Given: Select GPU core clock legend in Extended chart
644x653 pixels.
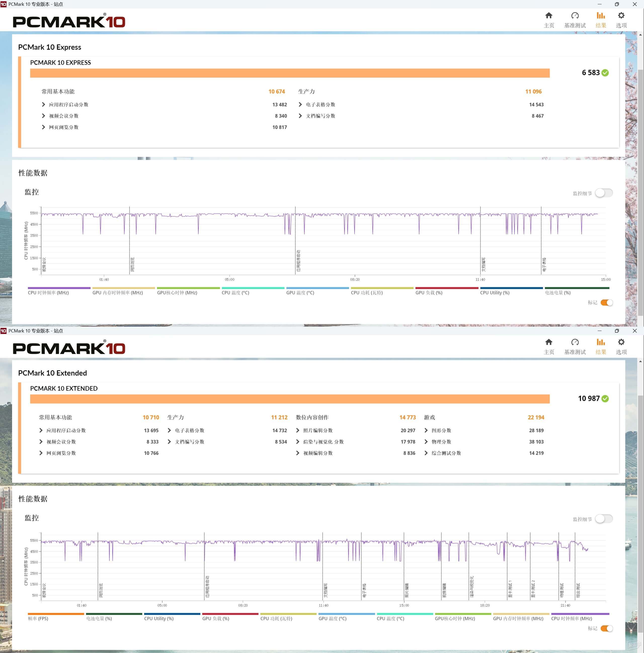Looking at the screenshot, I should coord(463,617).
